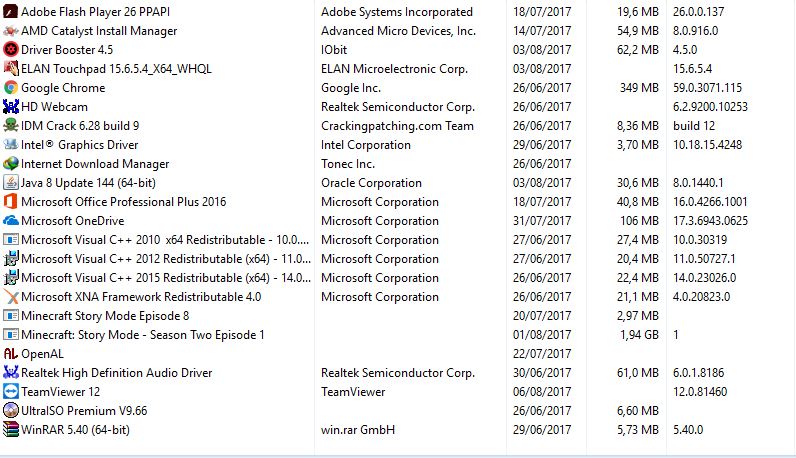
Task: Select the 'AMD Catalyst Install Manager' row name
Action: click(x=99, y=31)
